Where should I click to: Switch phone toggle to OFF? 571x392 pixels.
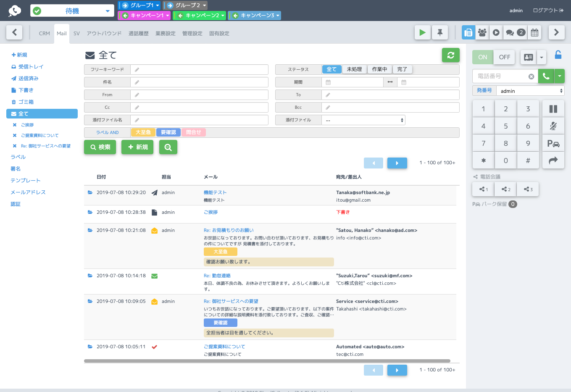(504, 57)
